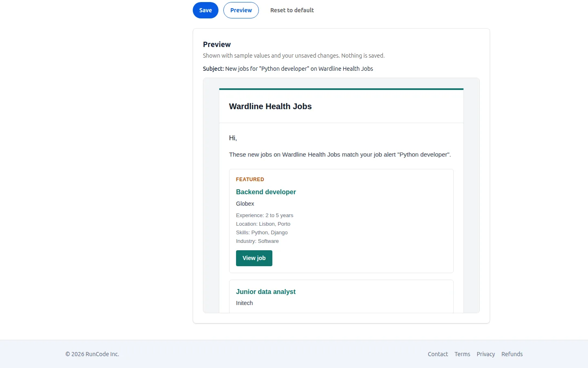
Task: Select the Globex company name
Action: pos(245,204)
